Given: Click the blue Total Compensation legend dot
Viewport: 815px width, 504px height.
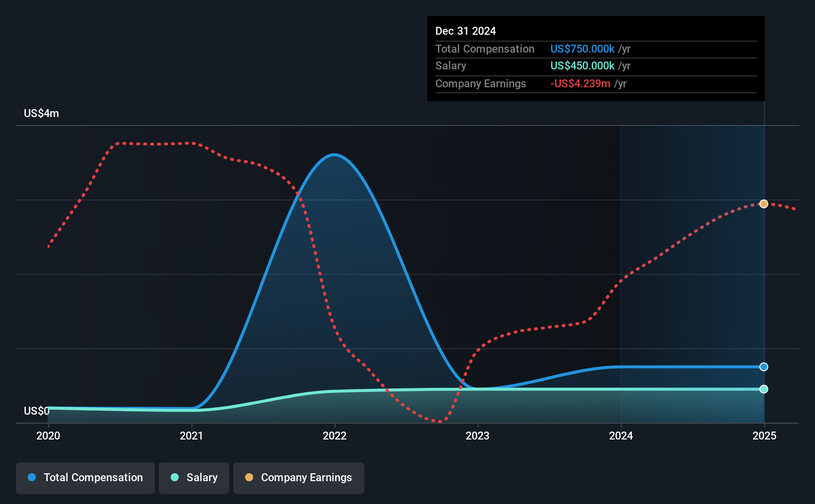Looking at the screenshot, I should [32, 477].
